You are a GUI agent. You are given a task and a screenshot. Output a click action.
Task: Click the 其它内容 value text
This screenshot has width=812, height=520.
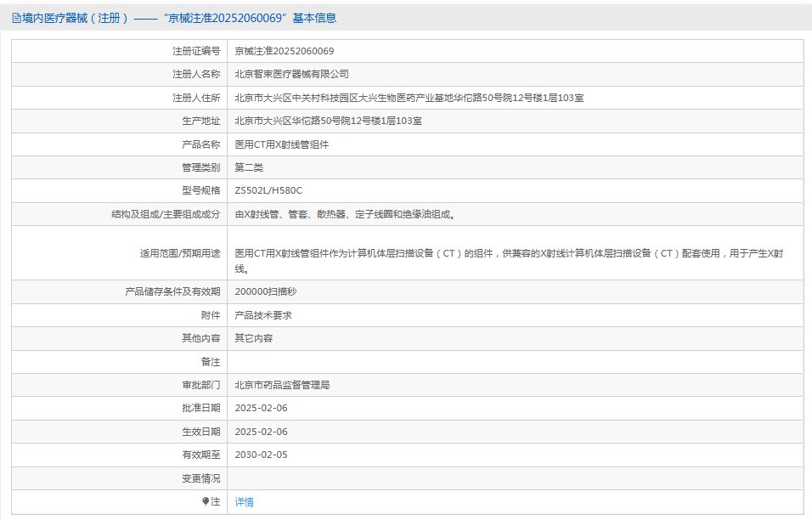tap(254, 338)
